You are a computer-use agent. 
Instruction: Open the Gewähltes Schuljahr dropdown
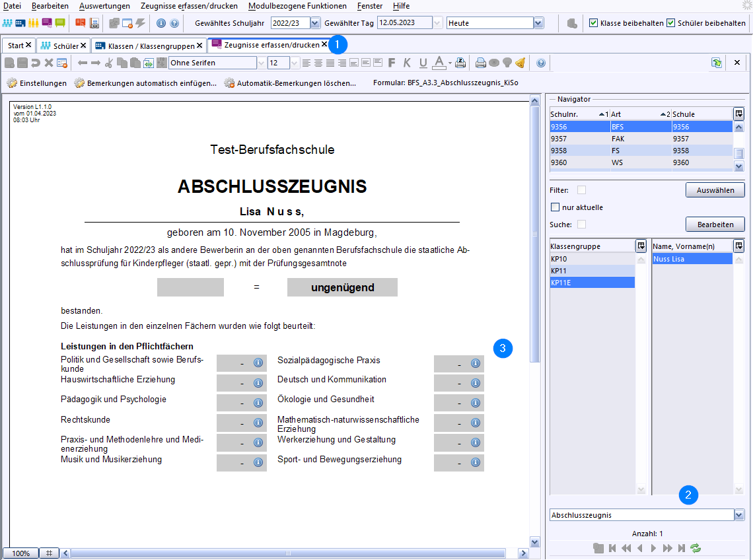coord(315,23)
